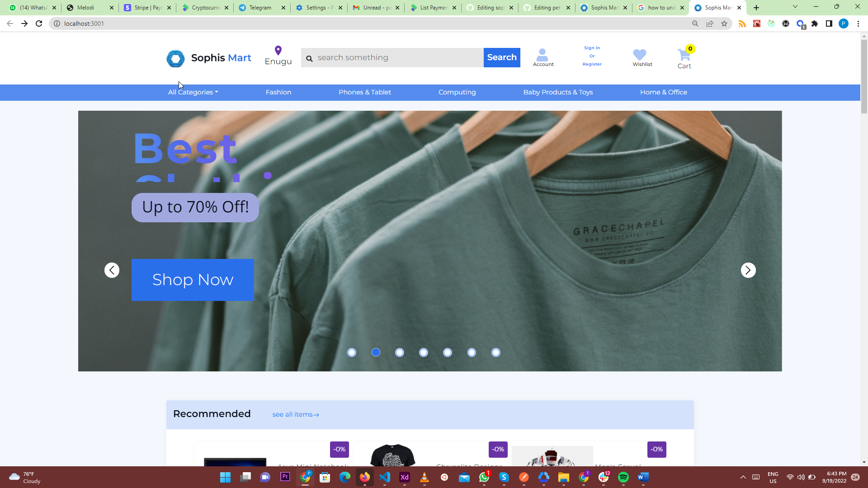Open the browser tab search chevron
The height and width of the screenshot is (488, 868).
tap(794, 7)
